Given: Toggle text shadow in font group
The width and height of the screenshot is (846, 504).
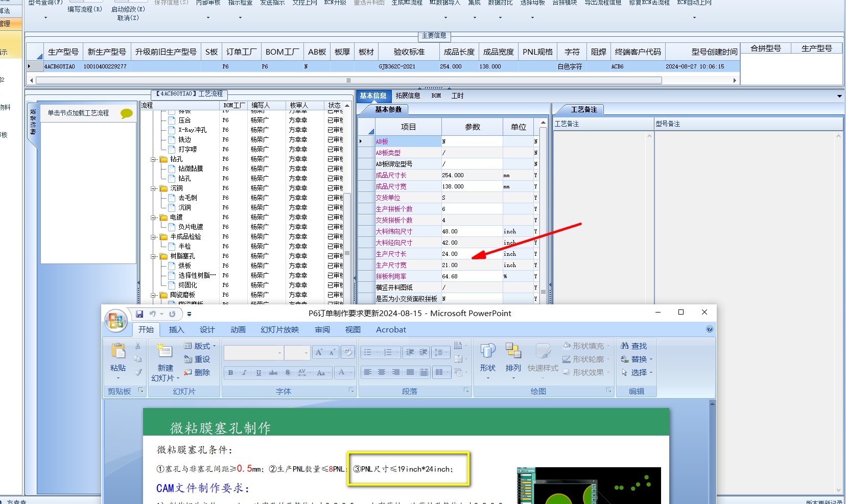Looking at the screenshot, I should (x=288, y=373).
